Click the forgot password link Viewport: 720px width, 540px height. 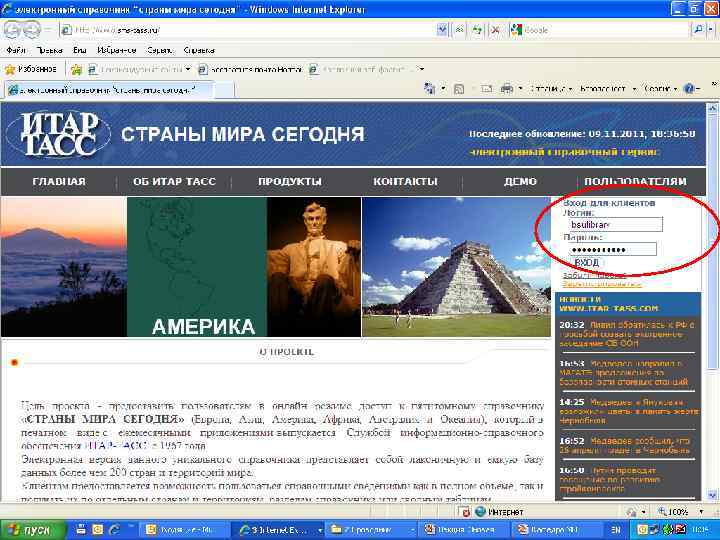coord(594,276)
